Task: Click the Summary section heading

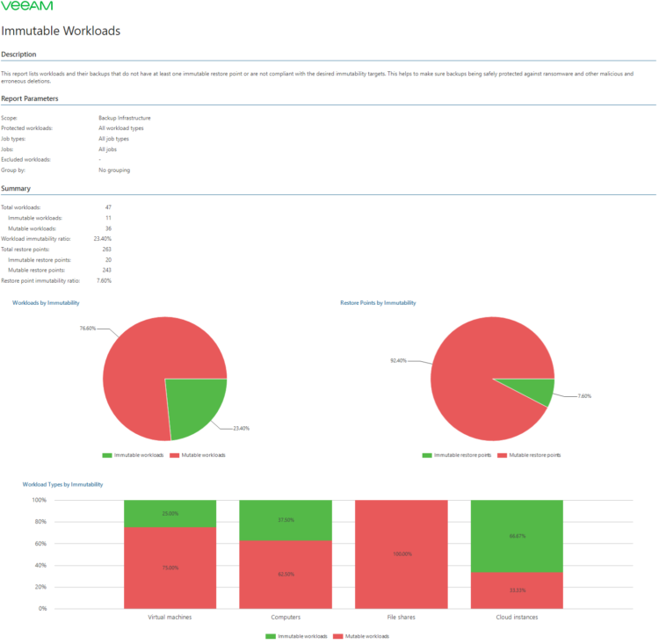Action: tap(16, 188)
